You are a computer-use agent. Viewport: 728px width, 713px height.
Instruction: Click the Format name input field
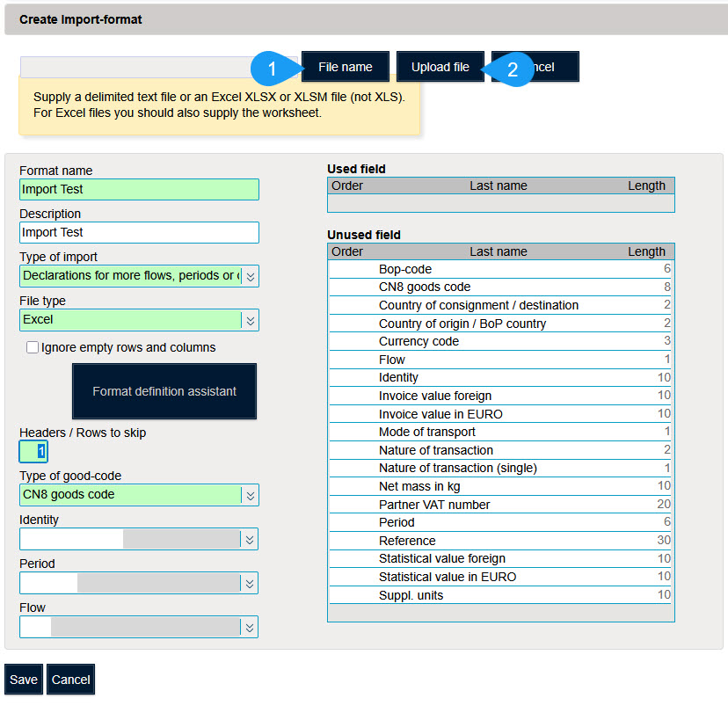139,189
